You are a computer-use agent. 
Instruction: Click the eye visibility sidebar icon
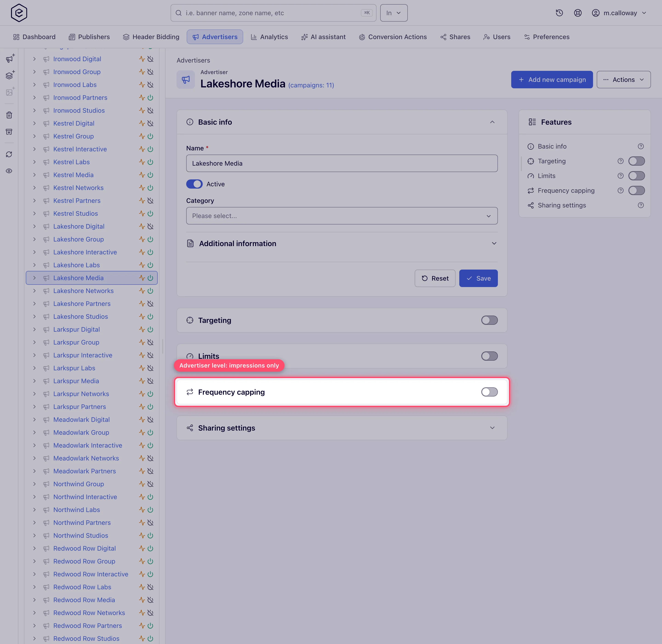pos(9,171)
